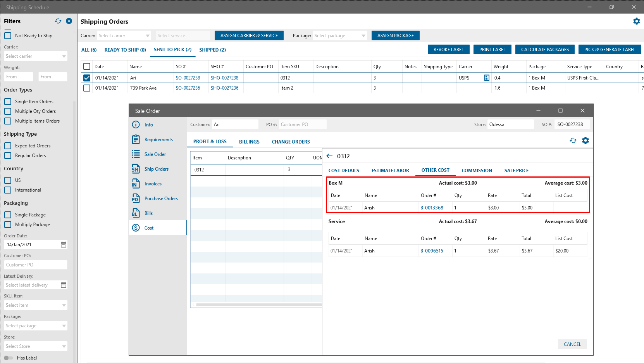Toggle the Has Label switch

click(x=9, y=358)
